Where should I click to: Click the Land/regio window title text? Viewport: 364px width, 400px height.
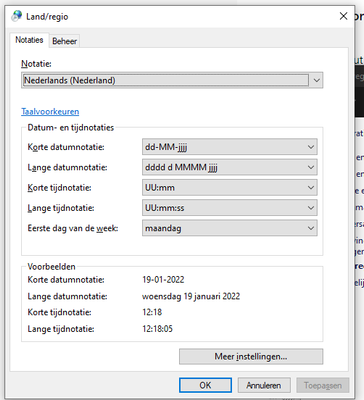tap(47, 17)
